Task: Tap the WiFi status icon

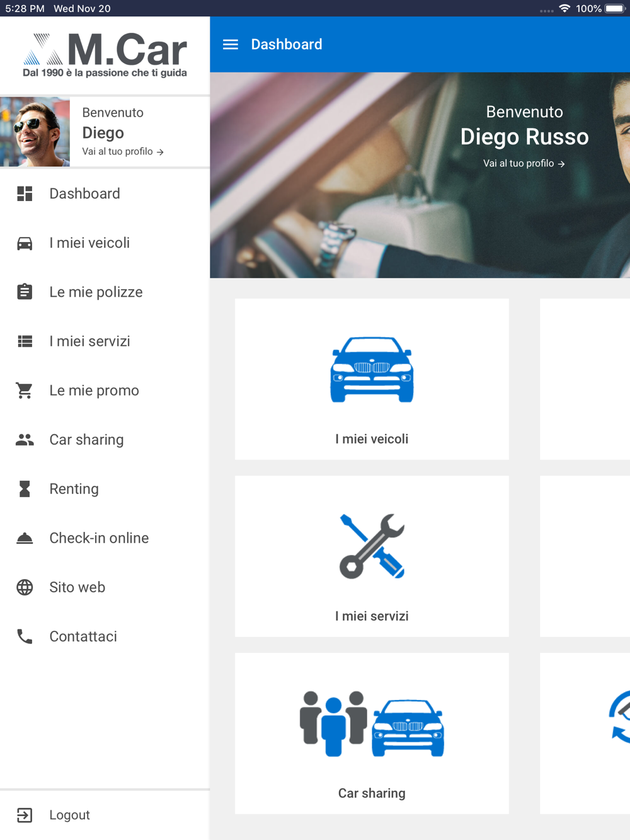Action: pyautogui.click(x=564, y=8)
